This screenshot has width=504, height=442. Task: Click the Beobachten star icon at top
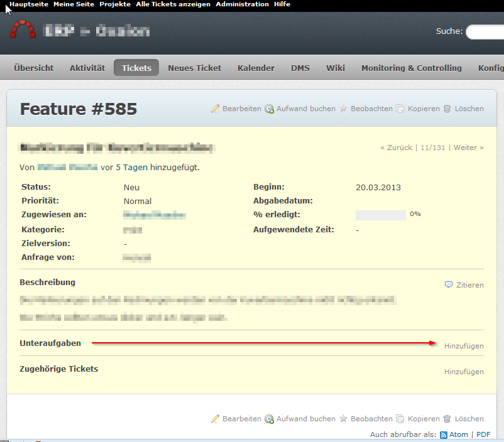coord(343,109)
